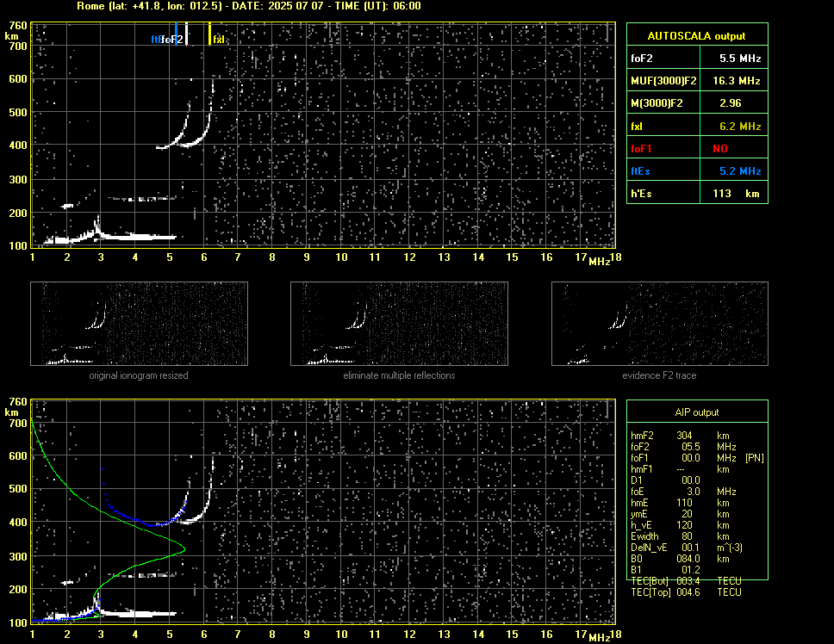Click the B0 value '084.0' in AIP output
Screen dimensions: 834x644
(688, 559)
